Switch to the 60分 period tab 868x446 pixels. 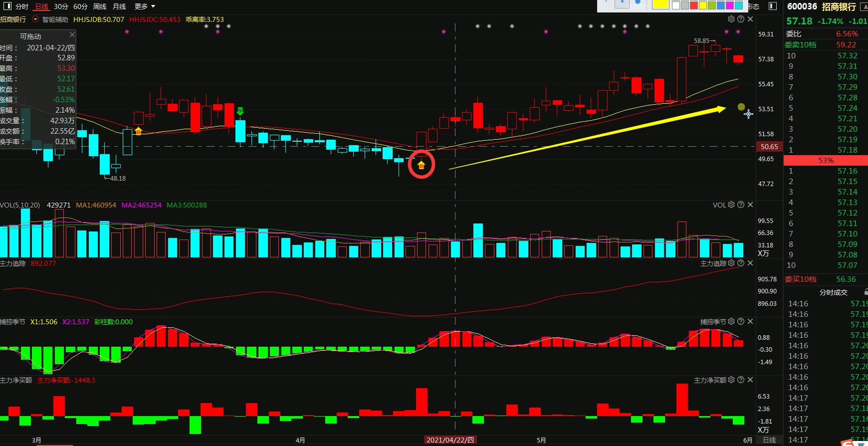point(80,6)
